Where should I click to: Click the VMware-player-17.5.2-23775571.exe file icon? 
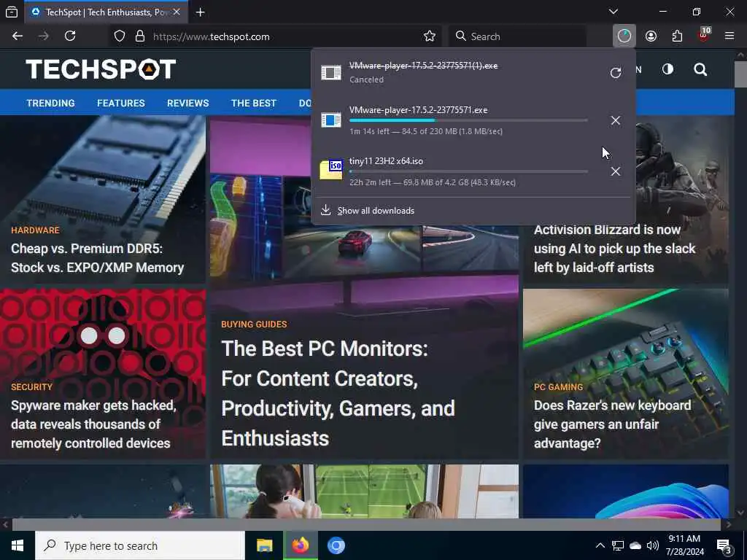pos(331,120)
